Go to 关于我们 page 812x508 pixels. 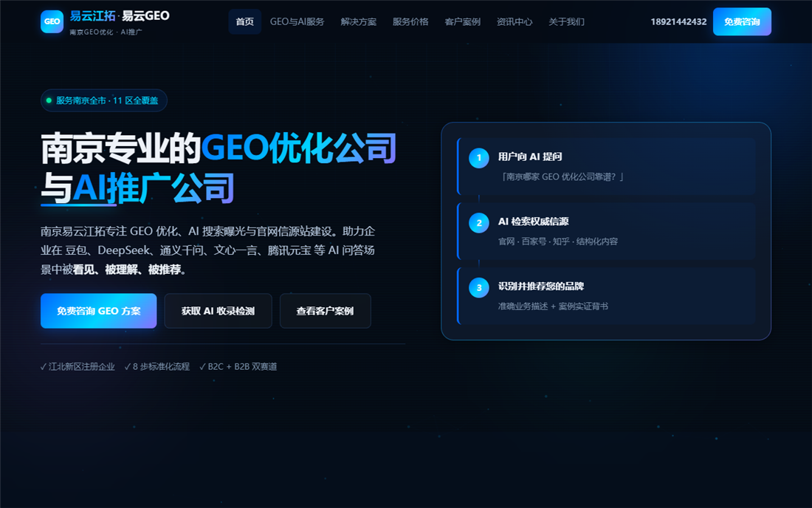click(566, 21)
